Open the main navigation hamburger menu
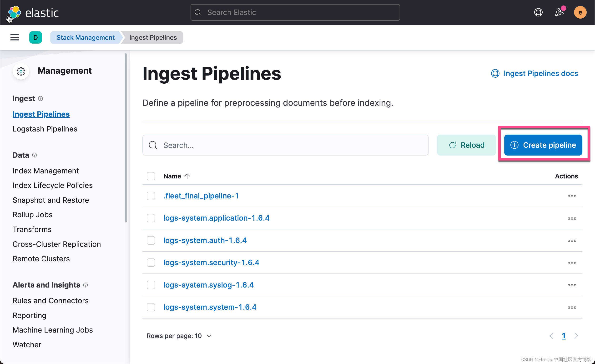Viewport: 595px width, 364px height. pyautogui.click(x=14, y=37)
